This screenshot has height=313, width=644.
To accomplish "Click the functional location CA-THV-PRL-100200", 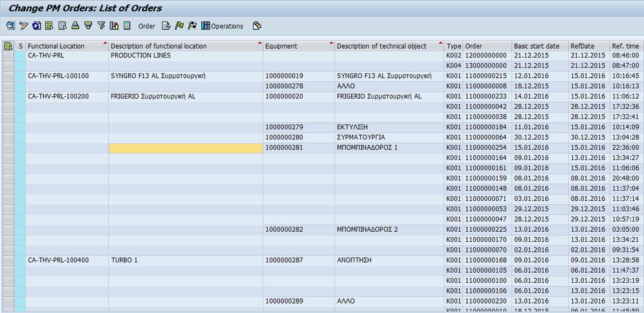I will [x=59, y=96].
